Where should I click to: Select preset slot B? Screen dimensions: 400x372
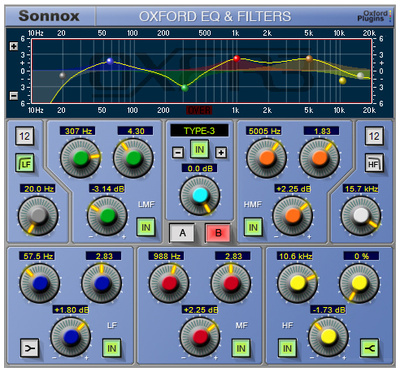coord(218,232)
